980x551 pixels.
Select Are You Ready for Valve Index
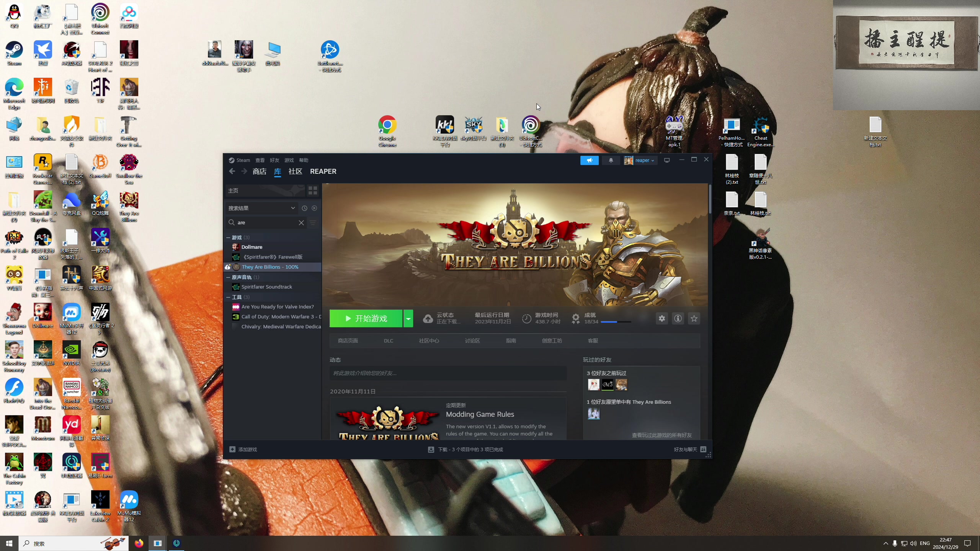[273, 307]
